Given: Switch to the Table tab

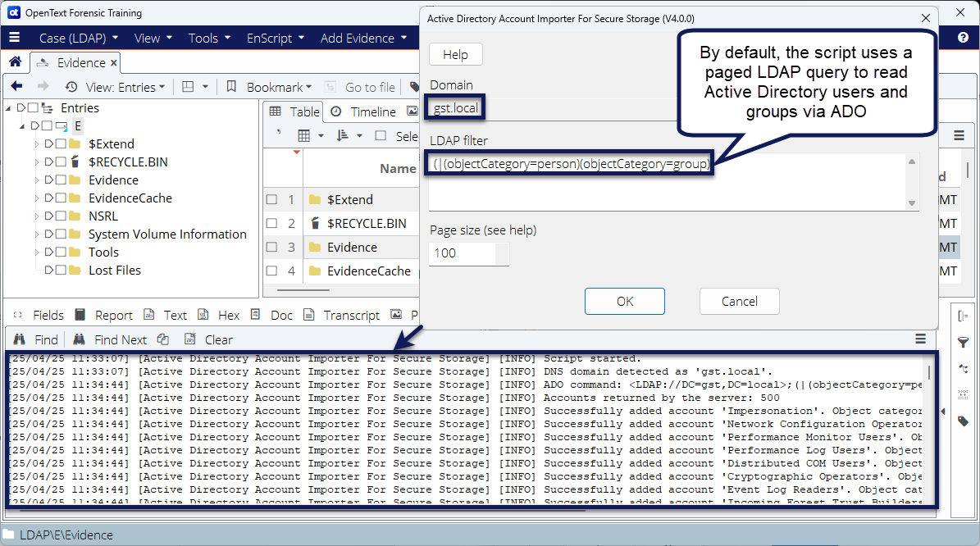Looking at the screenshot, I should point(294,111).
